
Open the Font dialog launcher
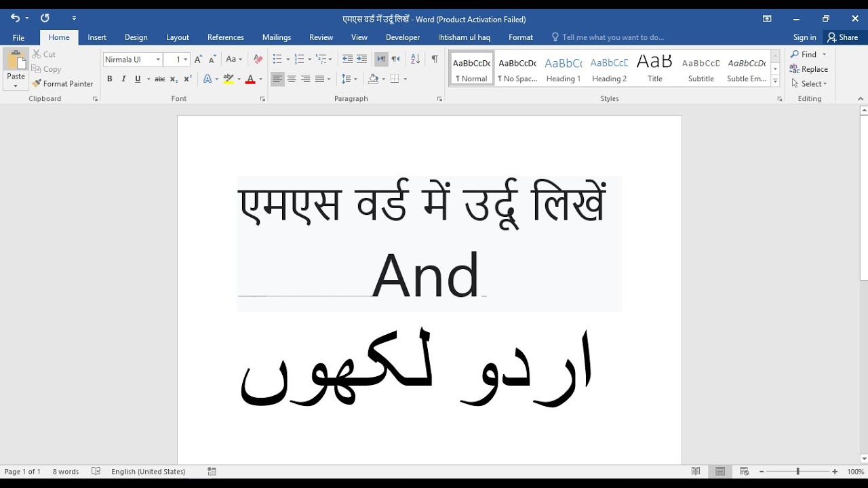tap(262, 99)
